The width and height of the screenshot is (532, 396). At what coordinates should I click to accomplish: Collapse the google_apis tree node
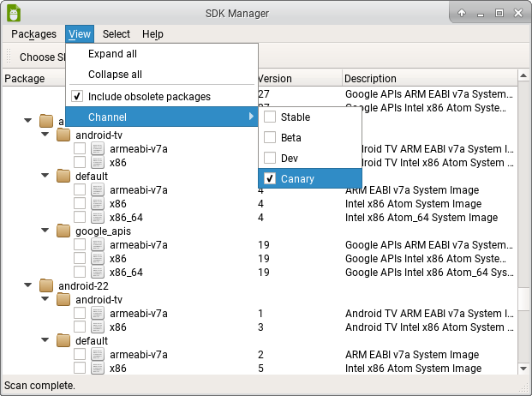pyautogui.click(x=45, y=231)
